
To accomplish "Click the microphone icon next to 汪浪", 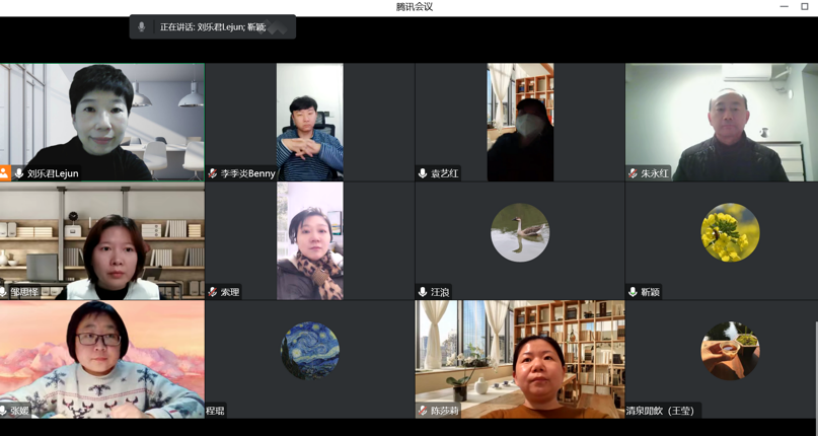I will point(423,292).
